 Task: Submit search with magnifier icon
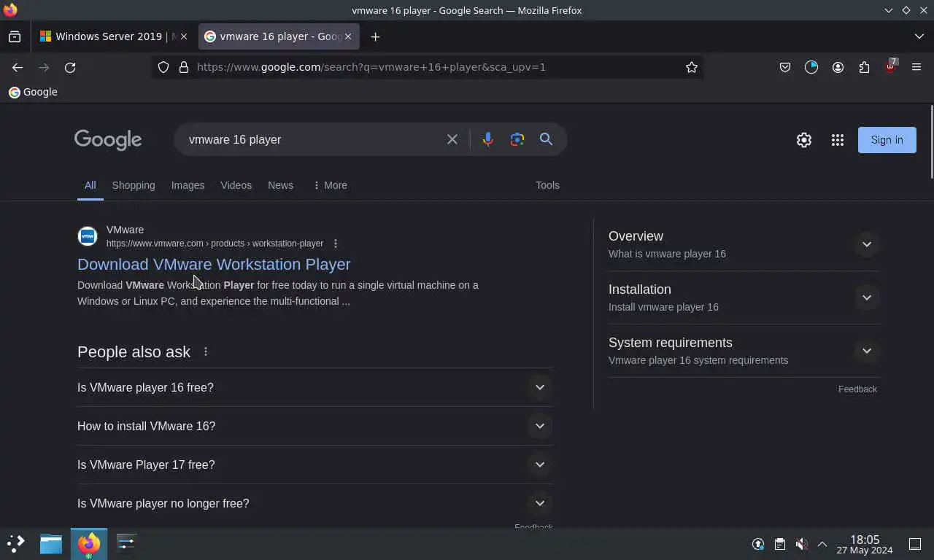[x=546, y=139]
